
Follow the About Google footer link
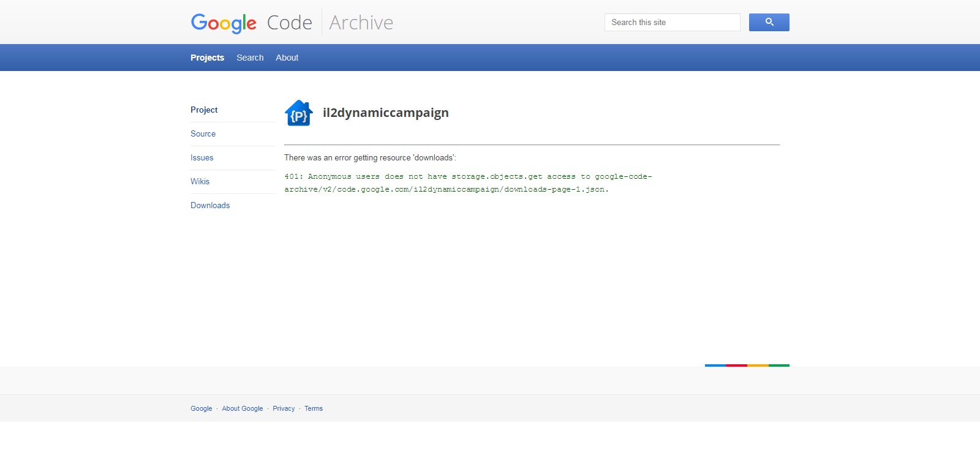pyautogui.click(x=243, y=408)
